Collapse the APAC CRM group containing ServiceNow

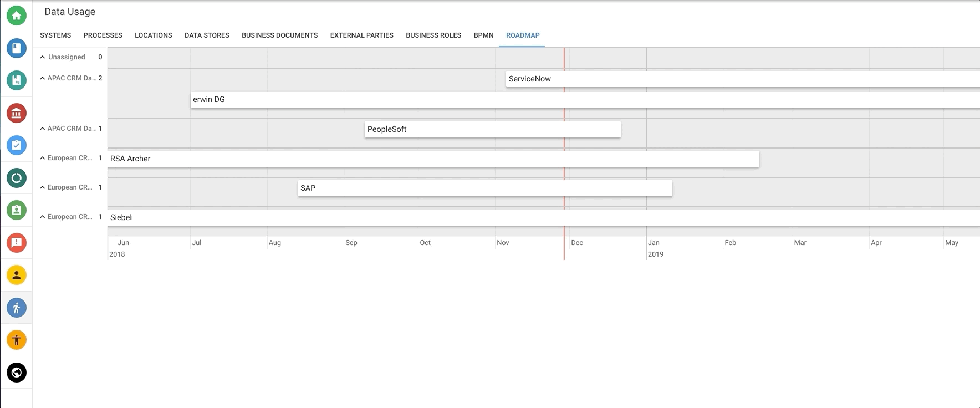point(43,78)
